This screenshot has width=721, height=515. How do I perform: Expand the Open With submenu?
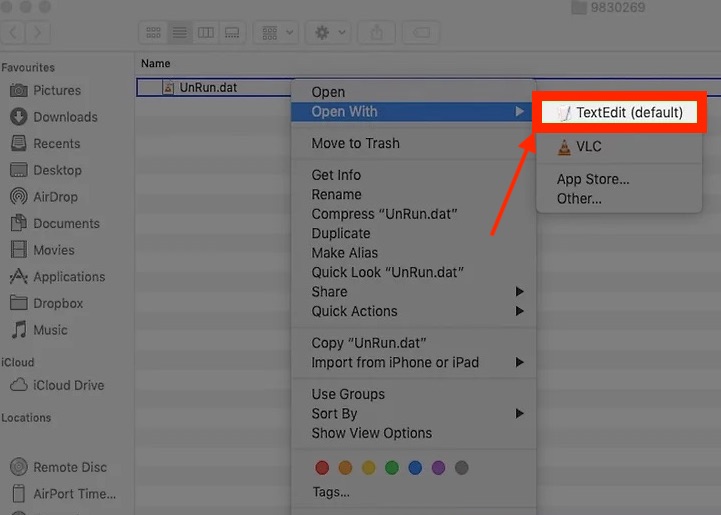413,112
